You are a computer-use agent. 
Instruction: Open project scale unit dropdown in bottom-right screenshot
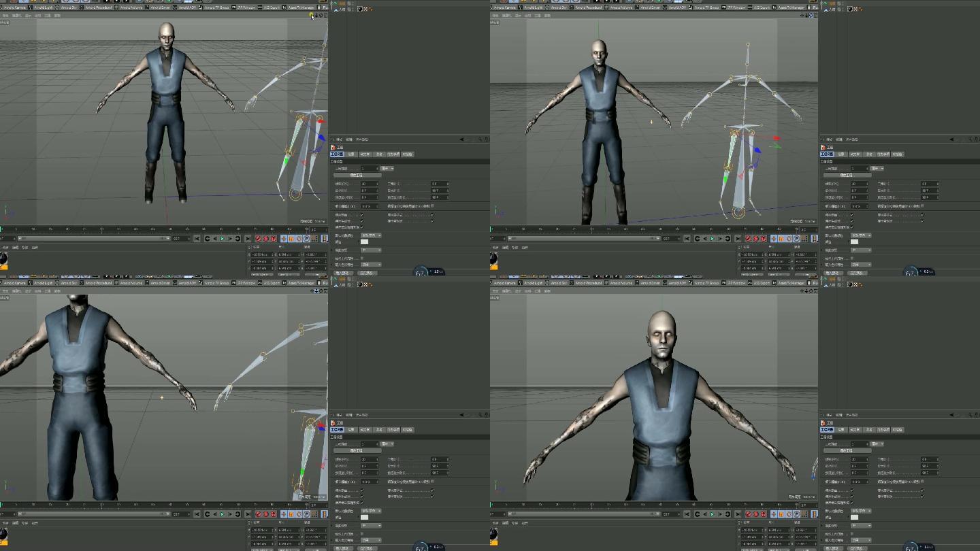click(x=877, y=444)
